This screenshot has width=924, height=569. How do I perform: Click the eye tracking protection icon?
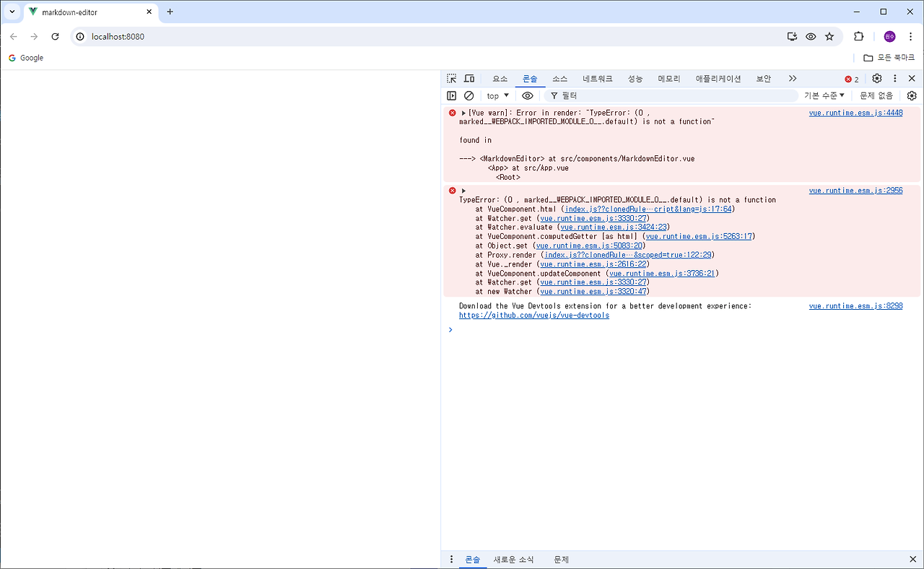point(811,36)
